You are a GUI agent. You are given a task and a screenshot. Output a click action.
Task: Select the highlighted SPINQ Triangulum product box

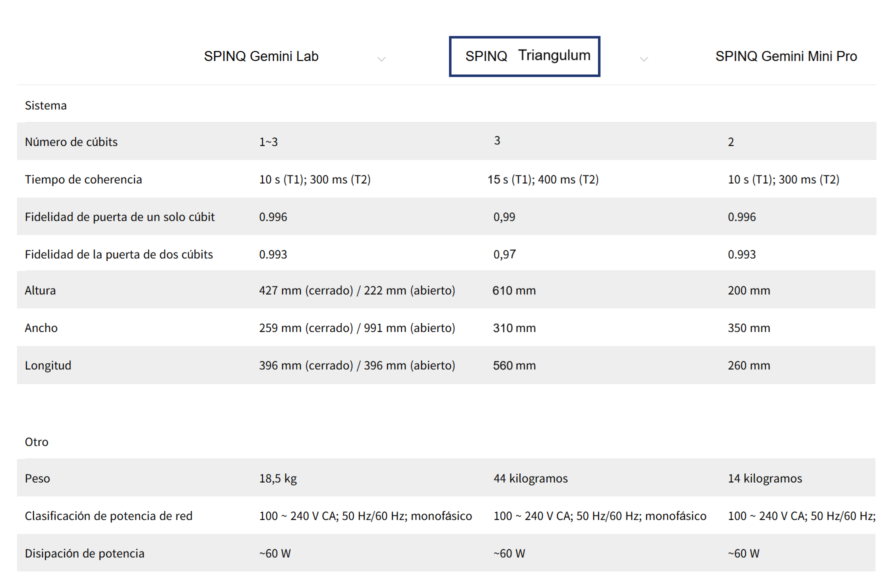tap(524, 56)
